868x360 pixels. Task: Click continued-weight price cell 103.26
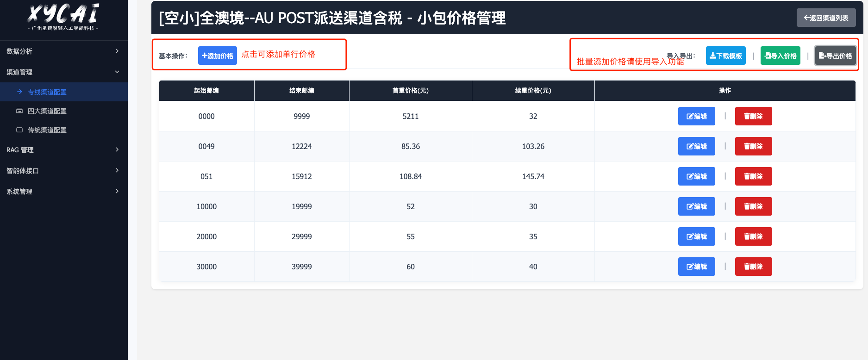(x=533, y=146)
